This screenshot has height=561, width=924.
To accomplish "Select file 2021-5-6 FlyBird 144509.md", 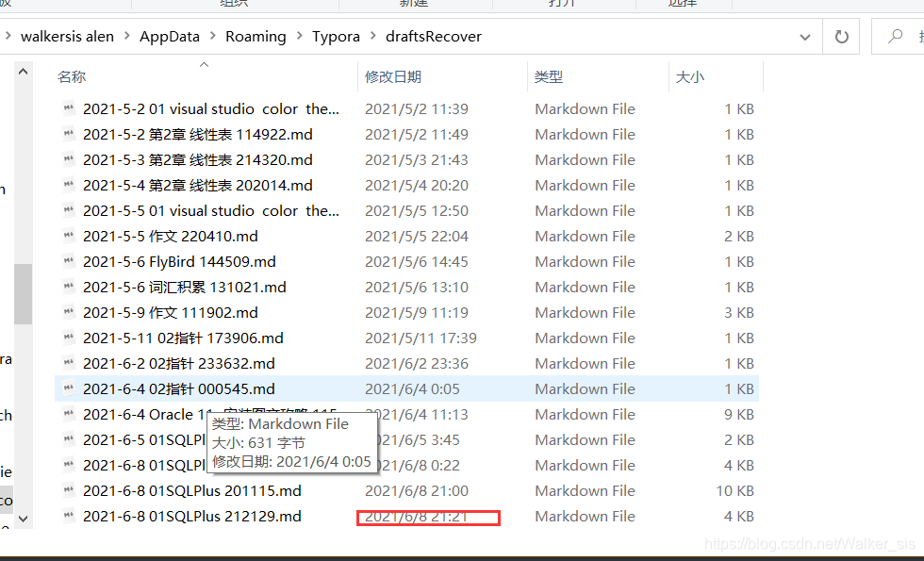I will click(x=179, y=262).
